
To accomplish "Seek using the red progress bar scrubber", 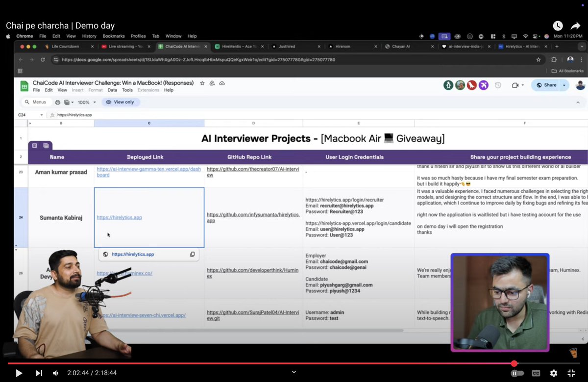I will [x=514, y=363].
